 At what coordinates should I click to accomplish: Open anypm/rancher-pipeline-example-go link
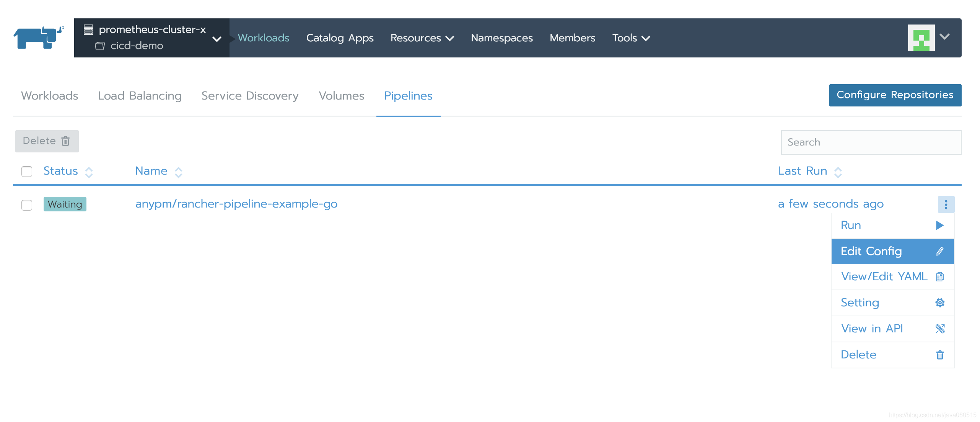tap(238, 203)
